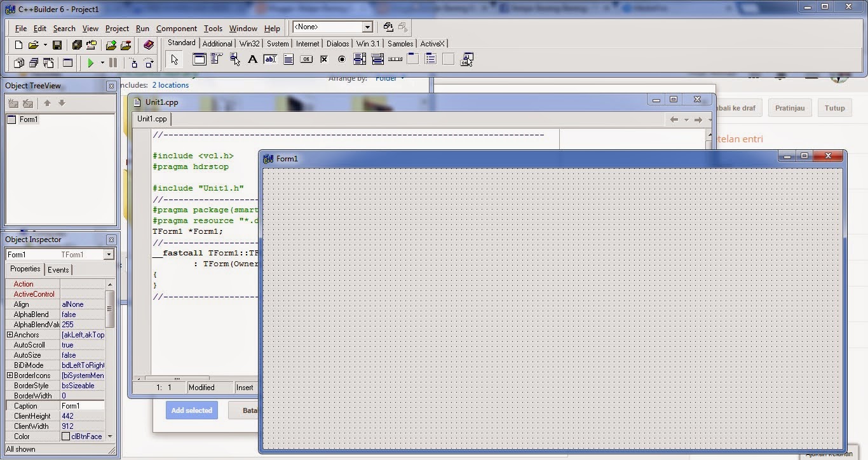Open the Form1 TForm1 object selector dropdown
This screenshot has height=460, width=868.
60,255
